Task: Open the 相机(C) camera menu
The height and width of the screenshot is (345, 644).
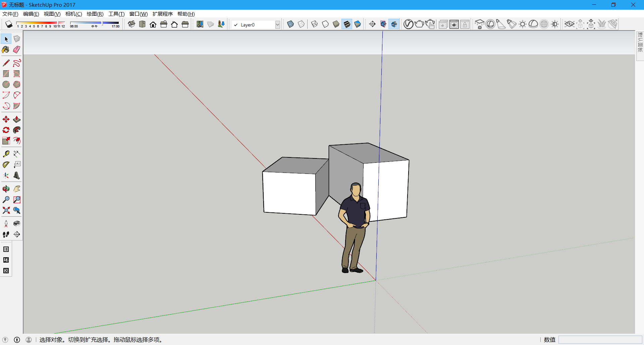Action: coord(73,14)
